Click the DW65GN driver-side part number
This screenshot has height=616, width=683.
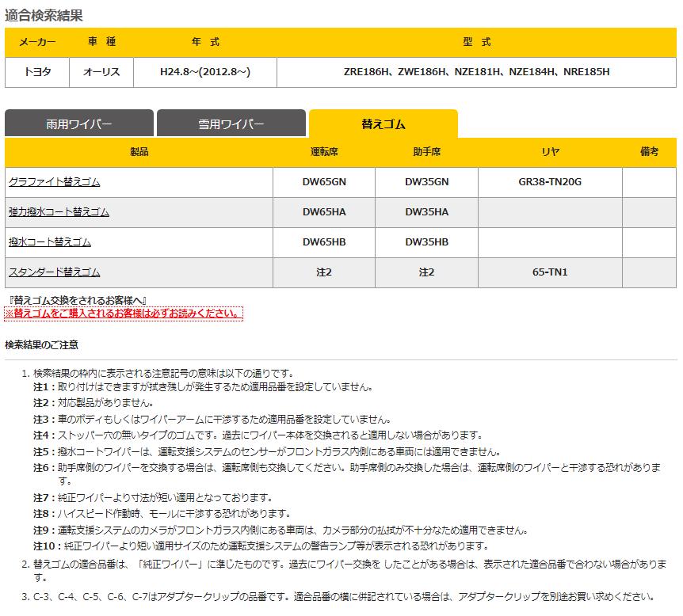point(324,182)
